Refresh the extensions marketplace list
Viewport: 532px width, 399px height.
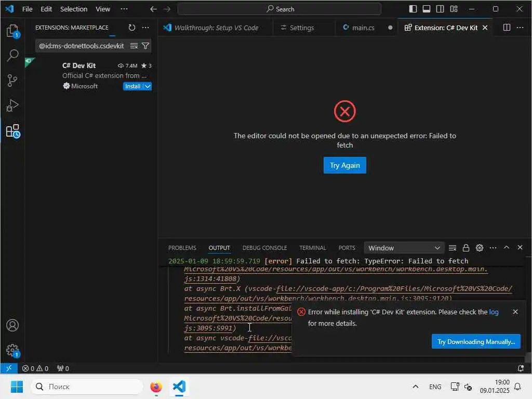(x=131, y=28)
